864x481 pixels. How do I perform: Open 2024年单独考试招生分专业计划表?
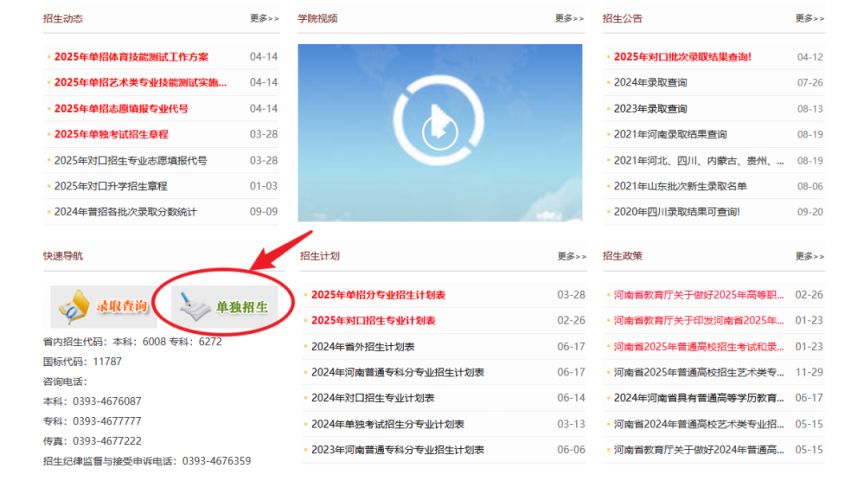point(388,424)
